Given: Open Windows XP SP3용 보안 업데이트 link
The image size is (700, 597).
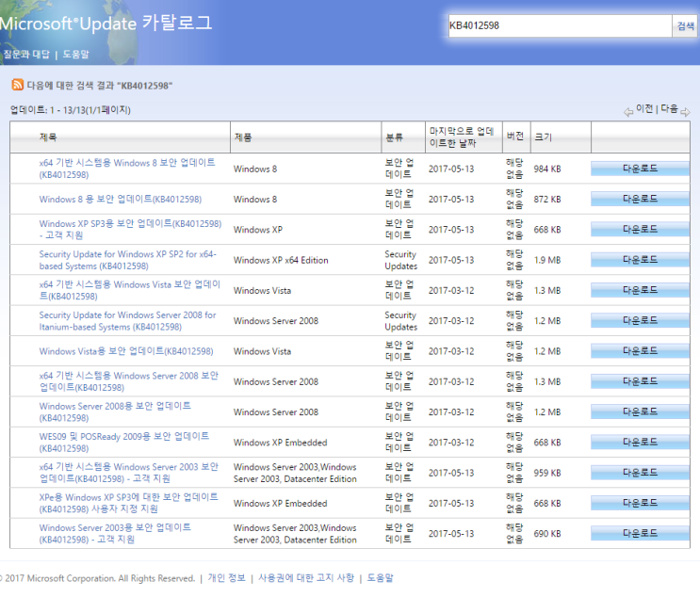Looking at the screenshot, I should pos(130,230).
